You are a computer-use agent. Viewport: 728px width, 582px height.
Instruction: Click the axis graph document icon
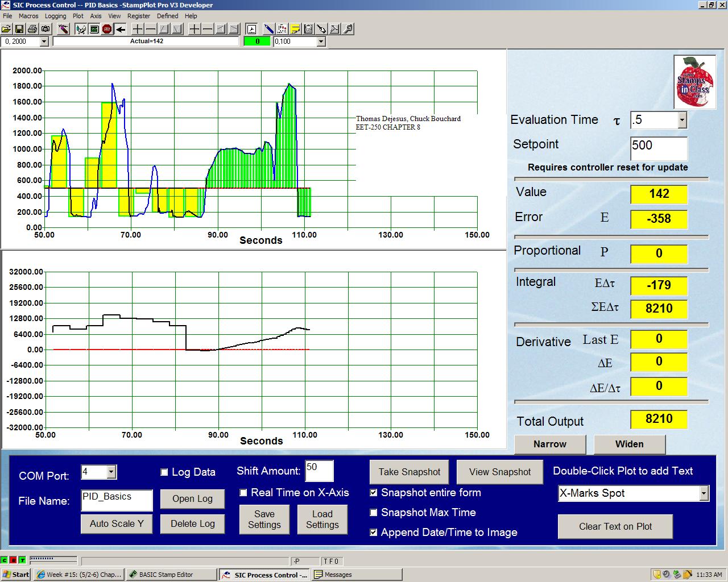point(251,28)
